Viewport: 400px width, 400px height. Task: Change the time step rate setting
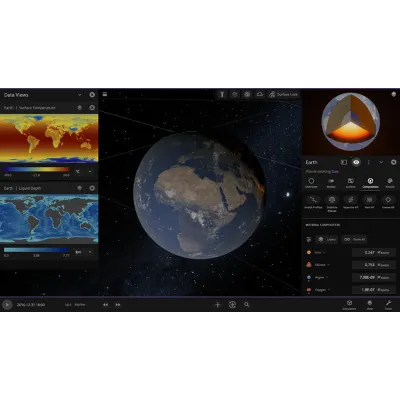coord(75,305)
